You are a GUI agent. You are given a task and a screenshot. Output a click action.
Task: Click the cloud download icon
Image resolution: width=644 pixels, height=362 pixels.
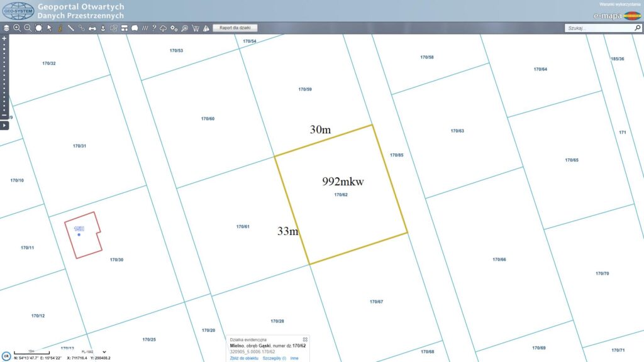pos(164,28)
